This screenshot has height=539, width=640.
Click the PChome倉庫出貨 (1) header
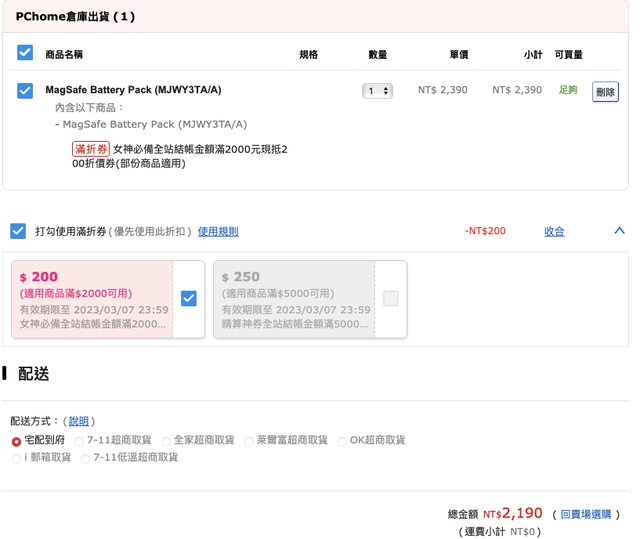pos(75,17)
